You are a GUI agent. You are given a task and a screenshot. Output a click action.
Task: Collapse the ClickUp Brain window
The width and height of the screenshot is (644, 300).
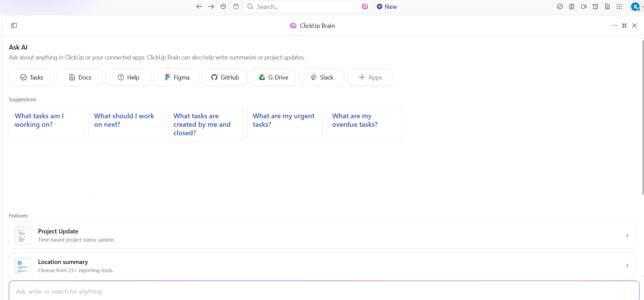(x=624, y=25)
